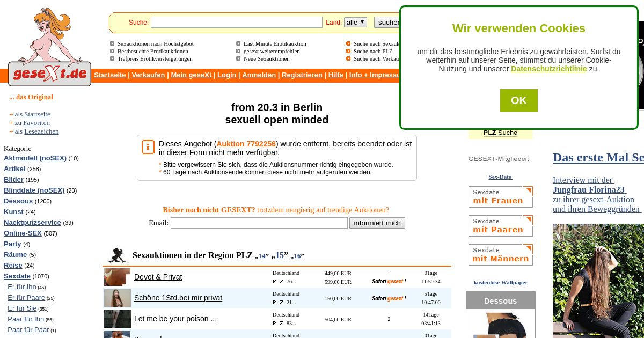Click the info icon in the auction notice

coord(148,147)
